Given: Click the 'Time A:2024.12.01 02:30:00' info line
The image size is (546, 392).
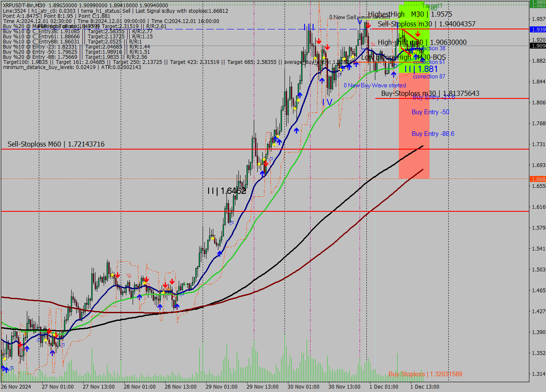Looking at the screenshot, I should (x=111, y=21).
